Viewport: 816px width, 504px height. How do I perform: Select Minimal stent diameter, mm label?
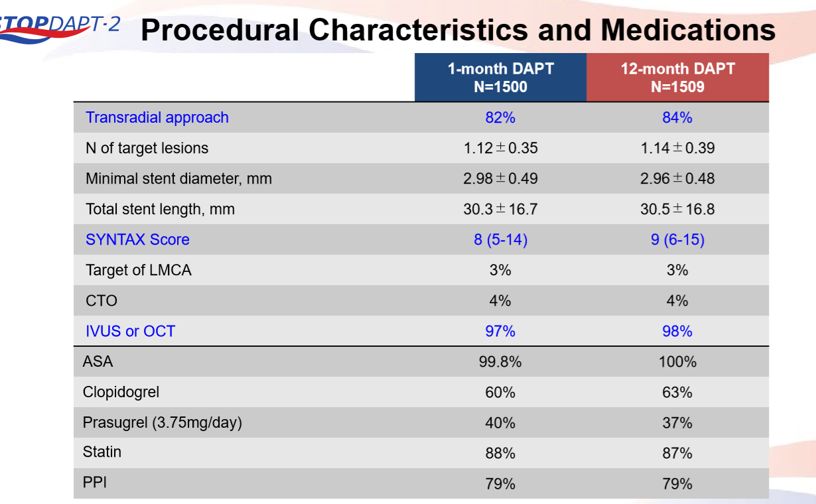(x=178, y=178)
